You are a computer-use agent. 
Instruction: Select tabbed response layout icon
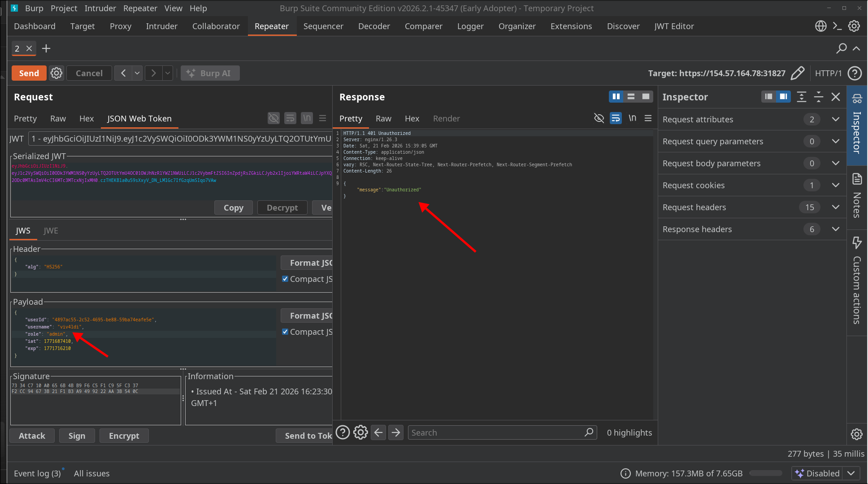click(x=646, y=96)
